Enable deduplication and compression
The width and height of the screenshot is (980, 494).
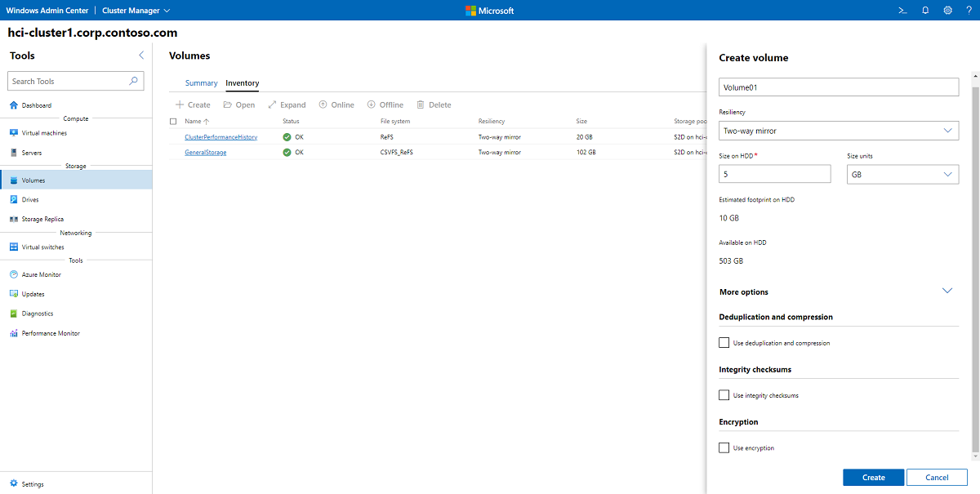coord(724,342)
